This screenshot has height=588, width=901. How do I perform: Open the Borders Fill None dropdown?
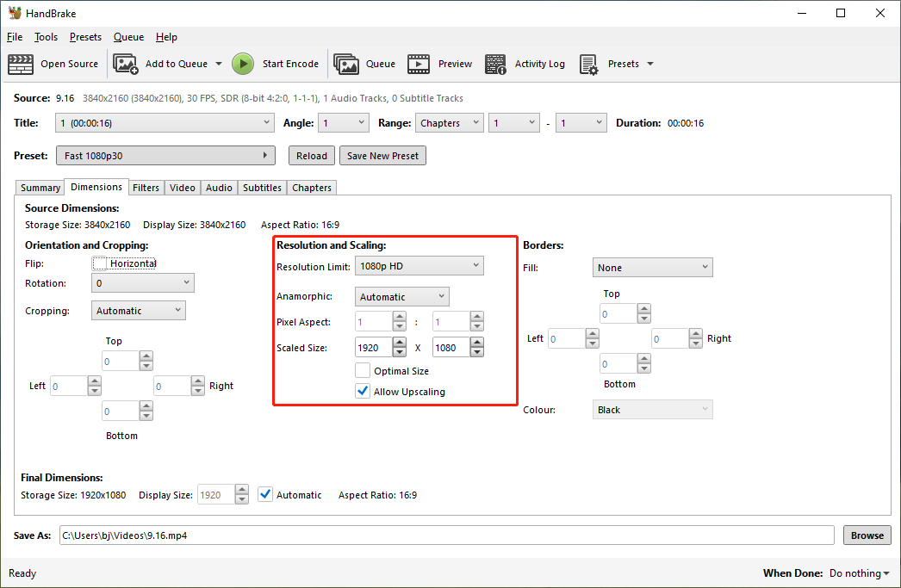pyautogui.click(x=652, y=268)
